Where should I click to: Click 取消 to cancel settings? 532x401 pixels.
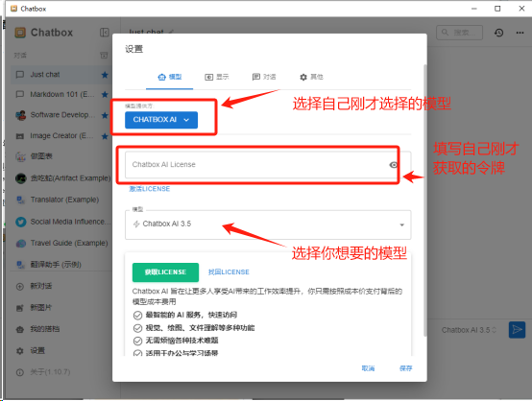coord(368,368)
